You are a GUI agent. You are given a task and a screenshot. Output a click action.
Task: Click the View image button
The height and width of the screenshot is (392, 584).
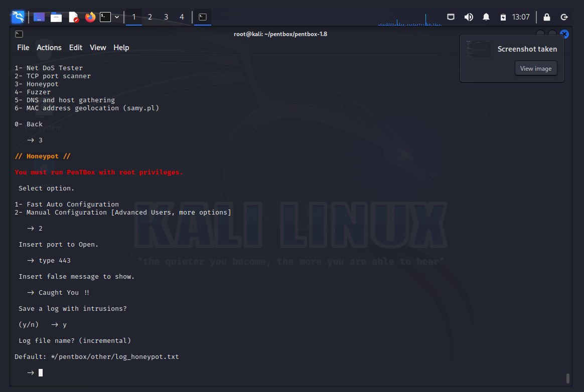point(536,69)
